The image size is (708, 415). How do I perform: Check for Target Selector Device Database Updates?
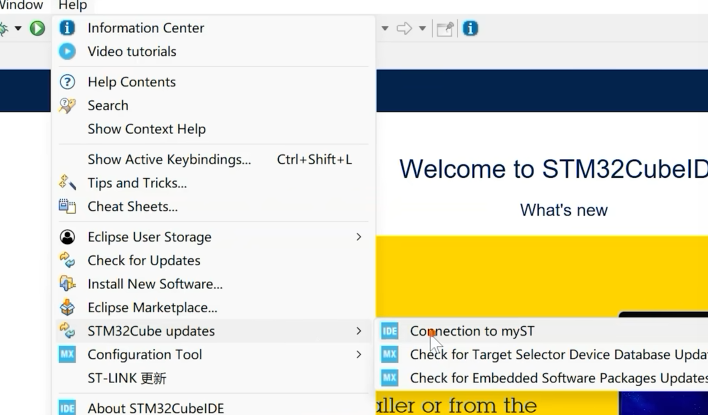pos(542,354)
